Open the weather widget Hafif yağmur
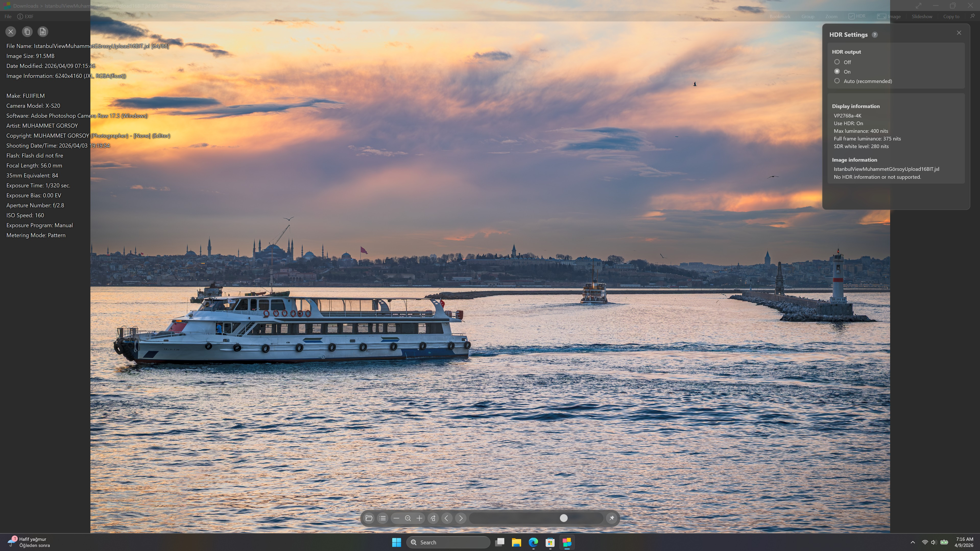 click(x=29, y=542)
